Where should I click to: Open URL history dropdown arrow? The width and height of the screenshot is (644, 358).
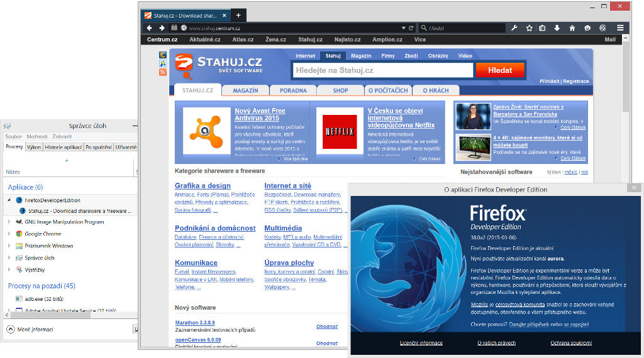(x=403, y=28)
